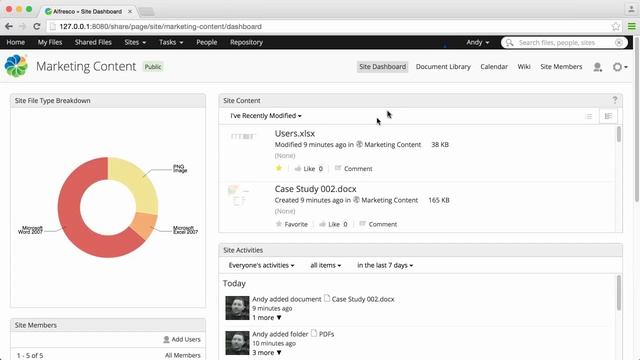The width and height of the screenshot is (640, 360).
Task: Bookmark page with the star icon
Action: tap(616, 27)
